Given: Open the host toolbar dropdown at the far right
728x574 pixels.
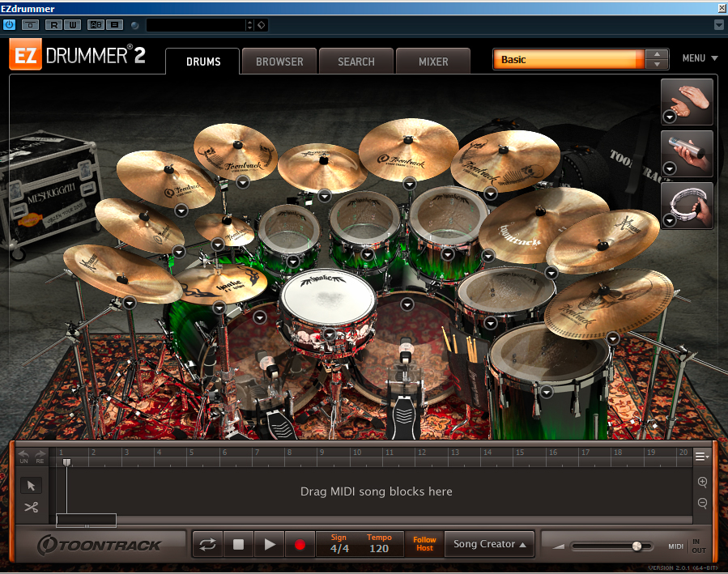Looking at the screenshot, I should pyautogui.click(x=718, y=25).
